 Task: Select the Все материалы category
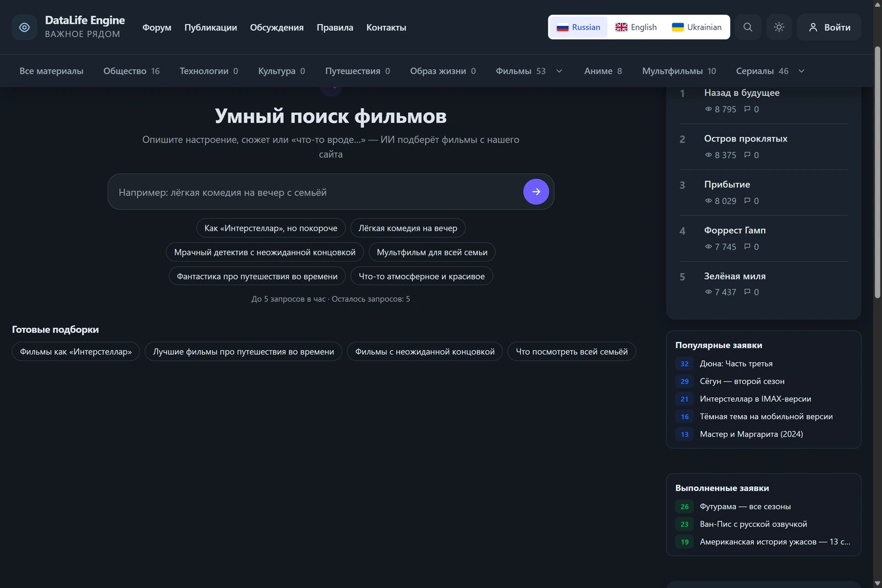[x=51, y=71]
